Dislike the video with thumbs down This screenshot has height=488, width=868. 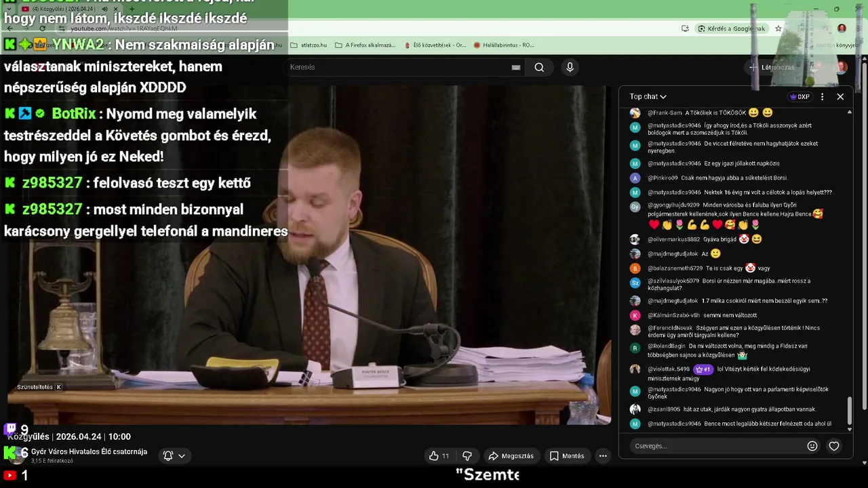(x=467, y=456)
